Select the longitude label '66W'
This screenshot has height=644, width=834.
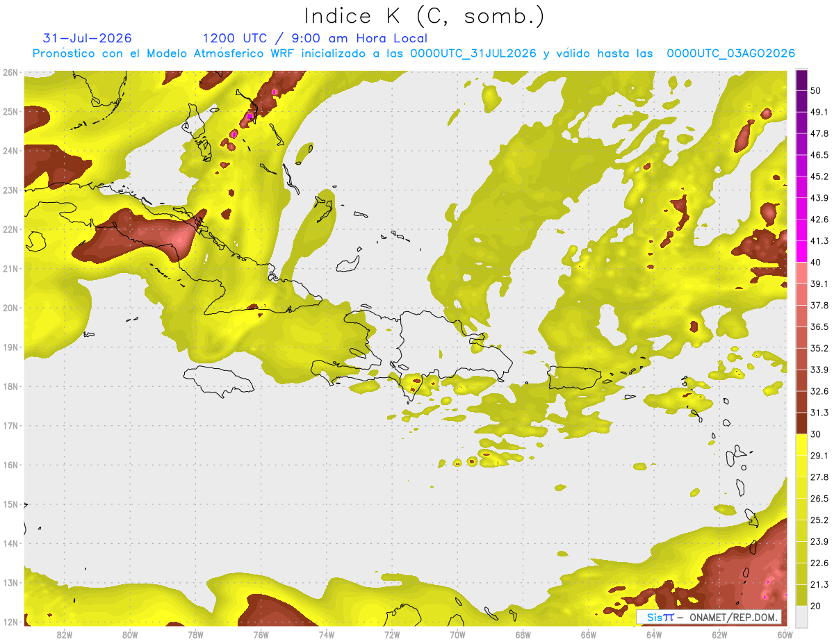tap(588, 634)
